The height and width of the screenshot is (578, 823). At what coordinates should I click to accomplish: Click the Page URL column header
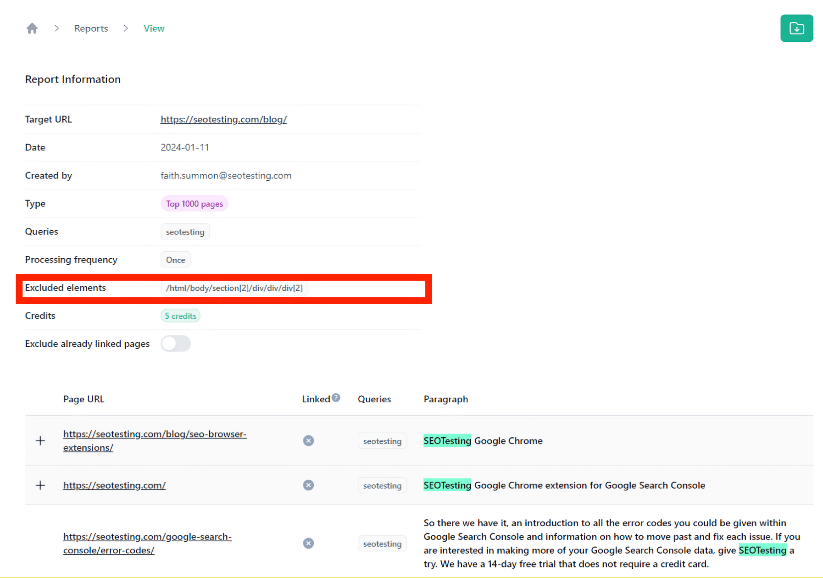click(83, 399)
